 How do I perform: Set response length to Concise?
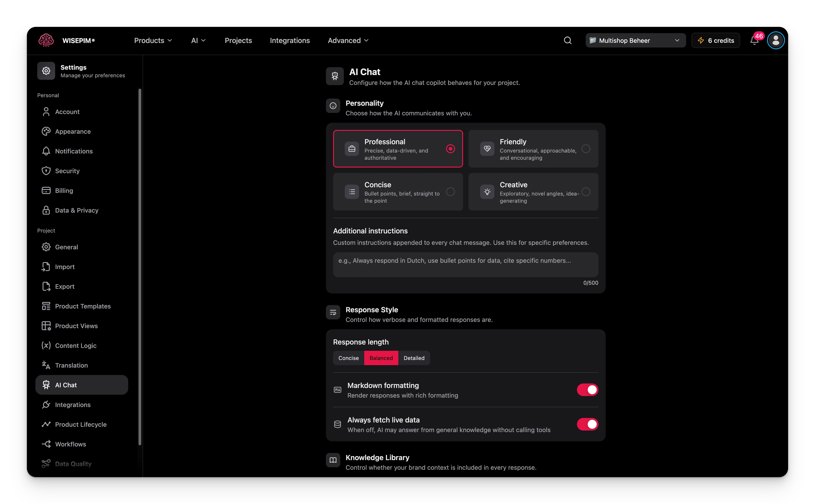[x=349, y=358]
